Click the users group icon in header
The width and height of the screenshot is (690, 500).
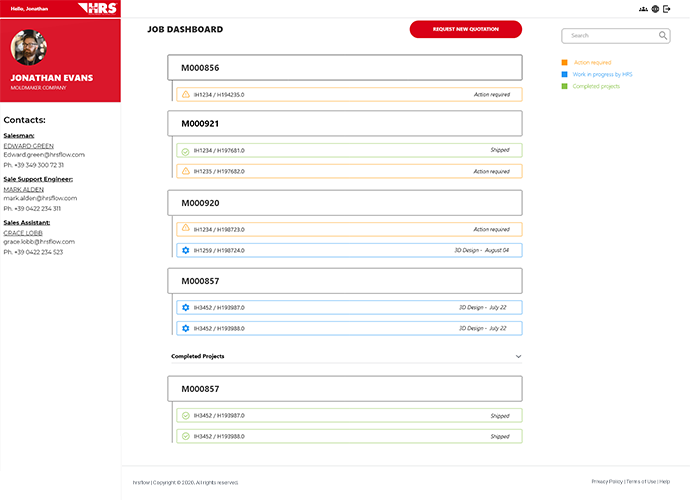[x=643, y=9]
